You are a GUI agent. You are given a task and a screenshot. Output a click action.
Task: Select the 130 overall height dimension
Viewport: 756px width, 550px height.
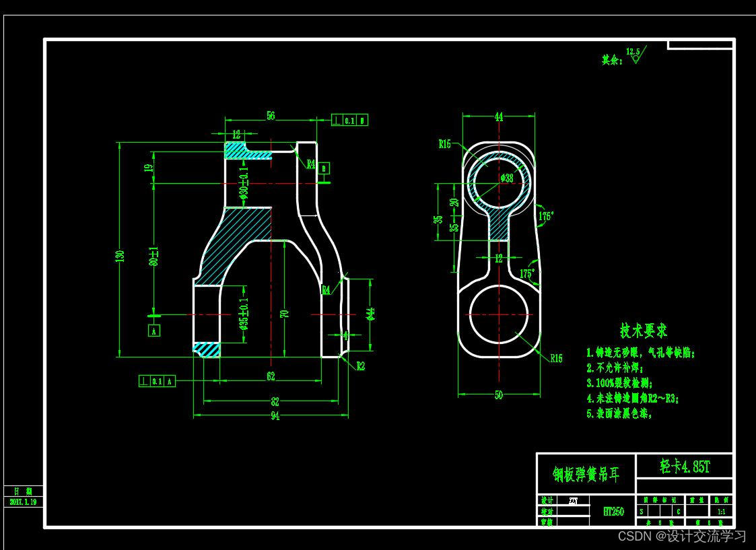[120, 256]
